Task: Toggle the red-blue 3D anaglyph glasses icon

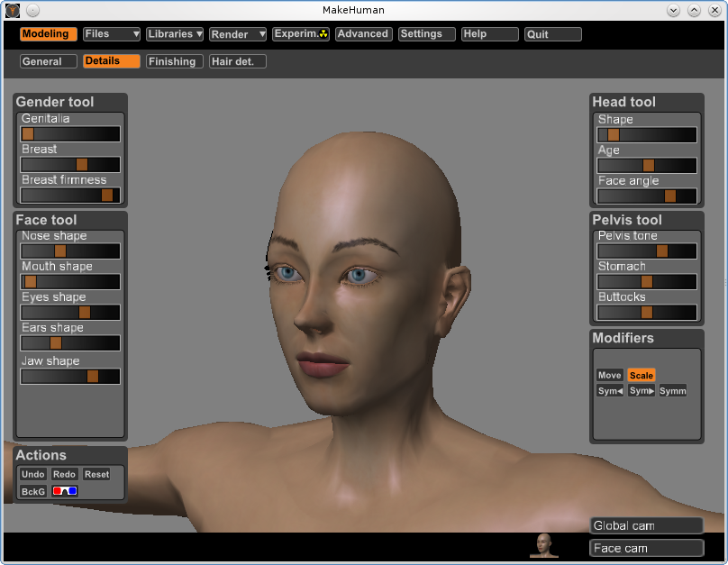Action: tap(65, 491)
